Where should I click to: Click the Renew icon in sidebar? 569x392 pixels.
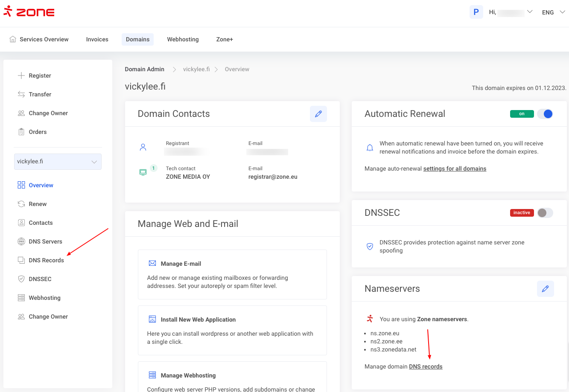pos(21,204)
